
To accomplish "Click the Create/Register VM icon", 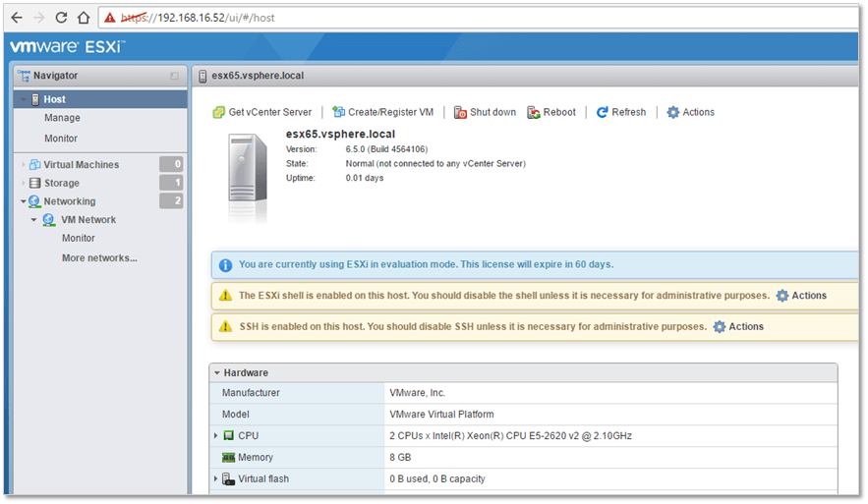I will (338, 112).
